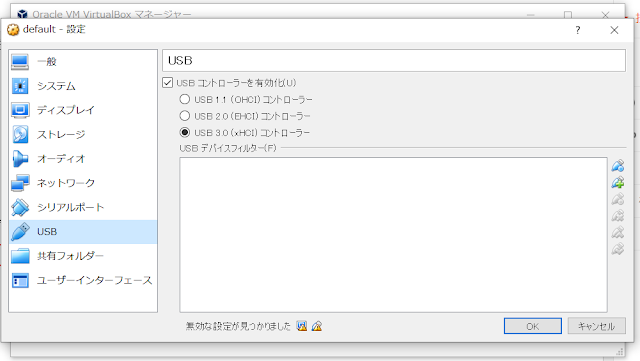Click the move USB filter down icon
The height and width of the screenshot is (361, 640).
(x=618, y=249)
